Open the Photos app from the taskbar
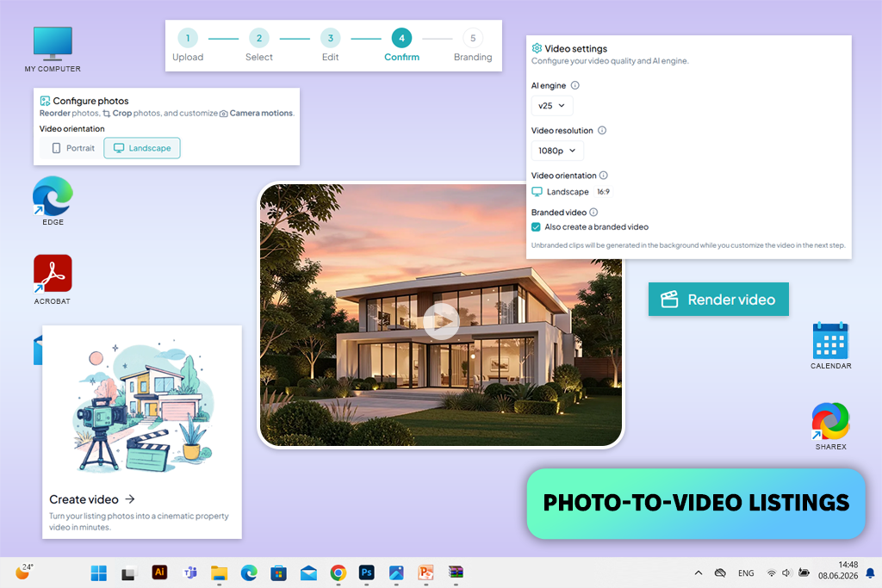Screen dimensions: 882x588 [x=396, y=573]
